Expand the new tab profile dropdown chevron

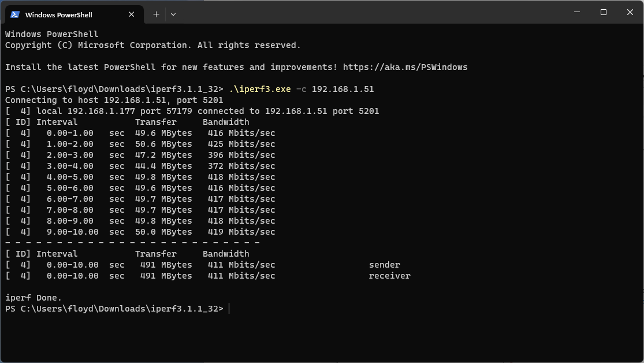point(173,14)
